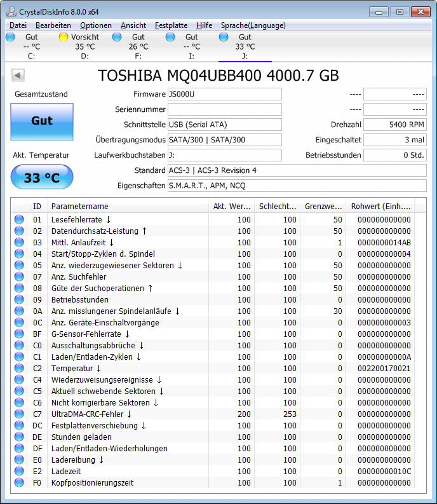Click the Laufwerkbuchstaben field J:
437x504 pixels.
[225, 155]
